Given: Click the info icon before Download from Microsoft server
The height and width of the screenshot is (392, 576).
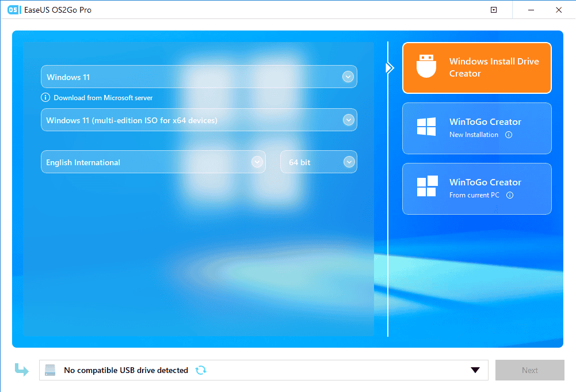Looking at the screenshot, I should [45, 98].
